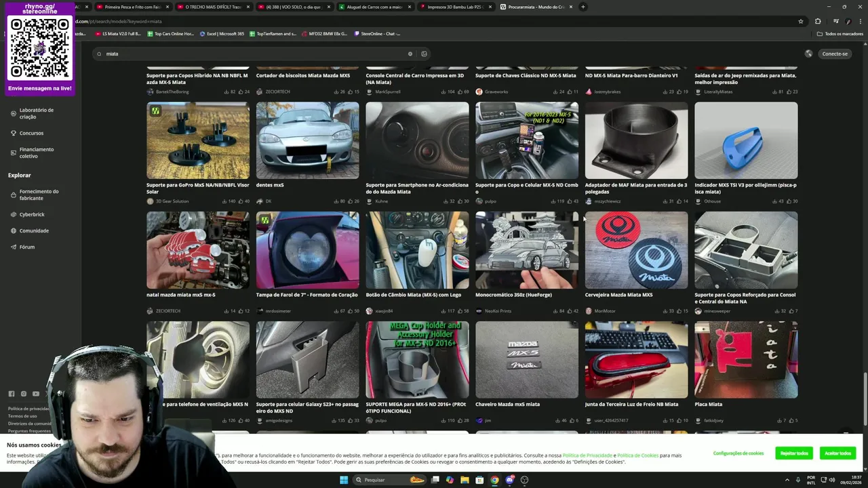This screenshot has height=488, width=868.
Task: Click the download icon on Botão de Câmbio card
Action: pos(443,311)
